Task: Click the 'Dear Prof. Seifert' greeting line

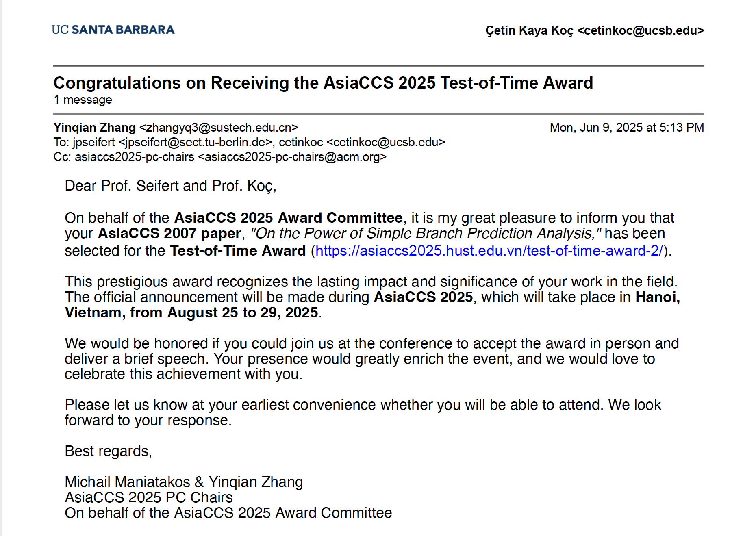Action: [170, 186]
